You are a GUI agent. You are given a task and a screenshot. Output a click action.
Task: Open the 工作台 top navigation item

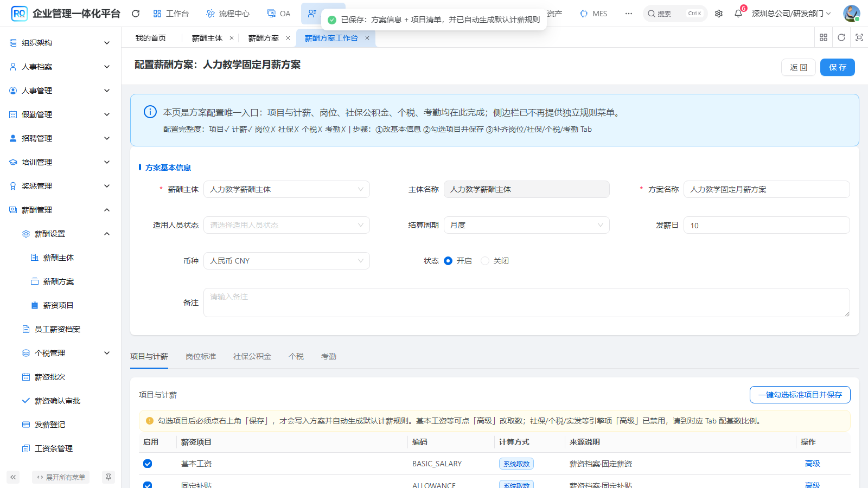click(171, 14)
